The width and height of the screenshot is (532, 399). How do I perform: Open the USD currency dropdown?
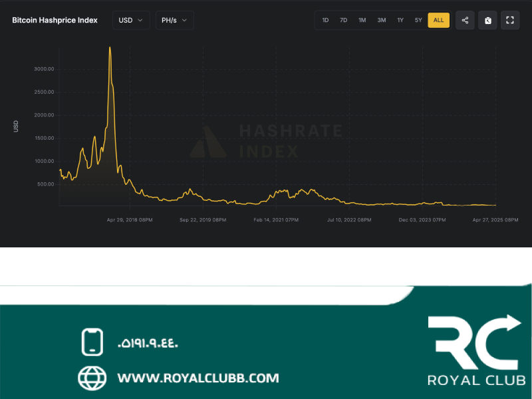coord(131,21)
